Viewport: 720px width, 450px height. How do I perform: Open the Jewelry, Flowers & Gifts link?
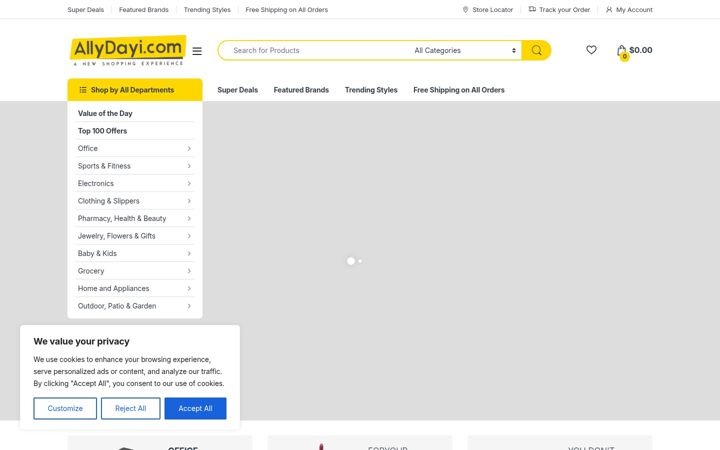(117, 236)
